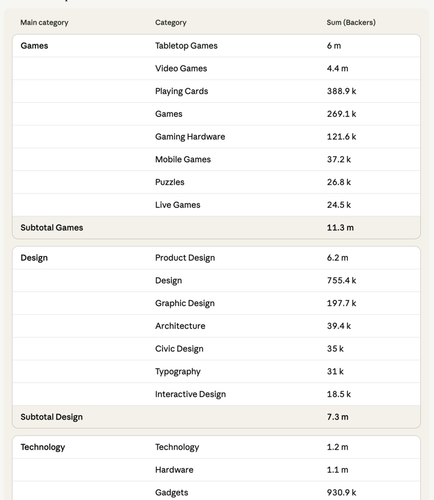
Task: Select the Typography category
Action: pyautogui.click(x=178, y=371)
